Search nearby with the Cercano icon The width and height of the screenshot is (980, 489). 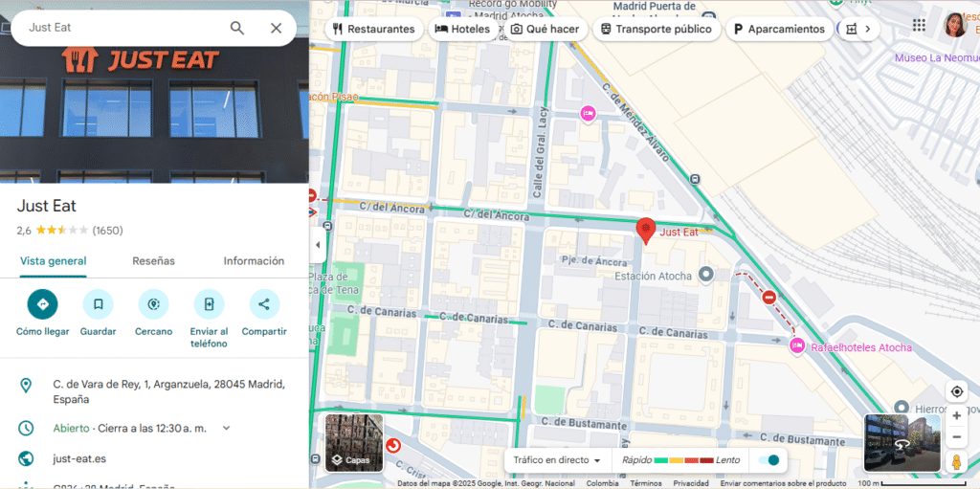pyautogui.click(x=154, y=304)
